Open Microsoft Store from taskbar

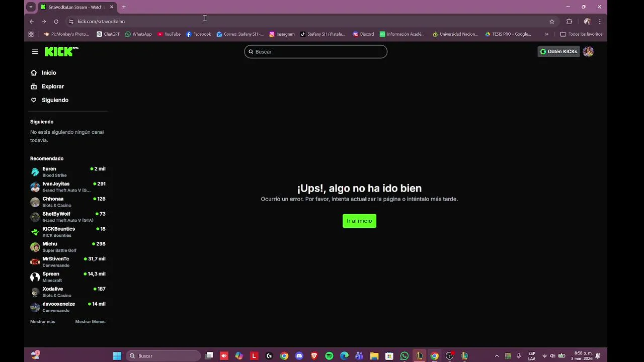pos(389,356)
